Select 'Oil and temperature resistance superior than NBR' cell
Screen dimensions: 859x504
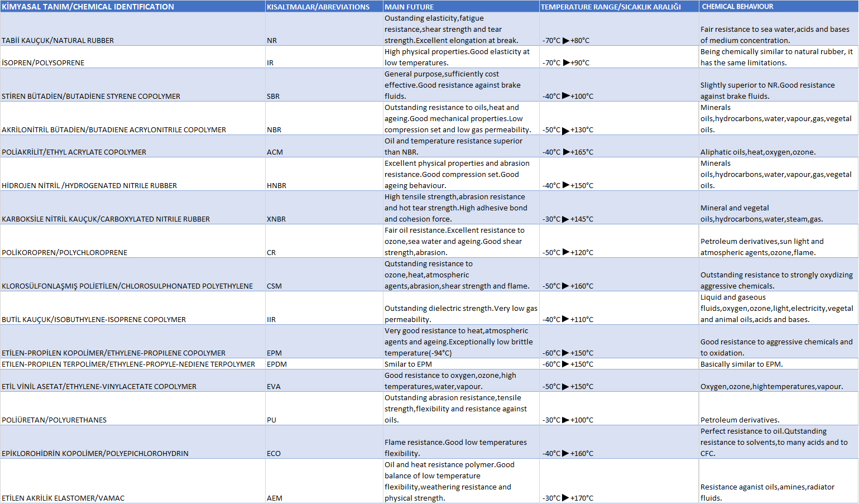tap(461, 146)
